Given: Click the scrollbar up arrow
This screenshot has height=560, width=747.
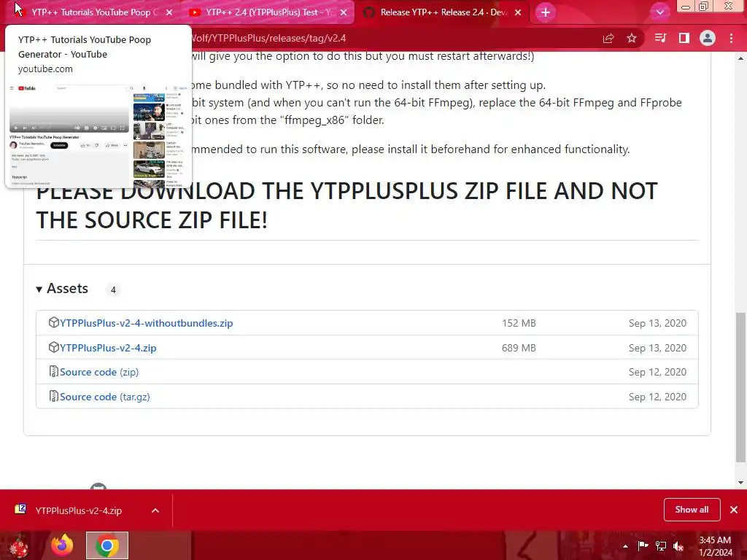Looking at the screenshot, I should (740, 58).
